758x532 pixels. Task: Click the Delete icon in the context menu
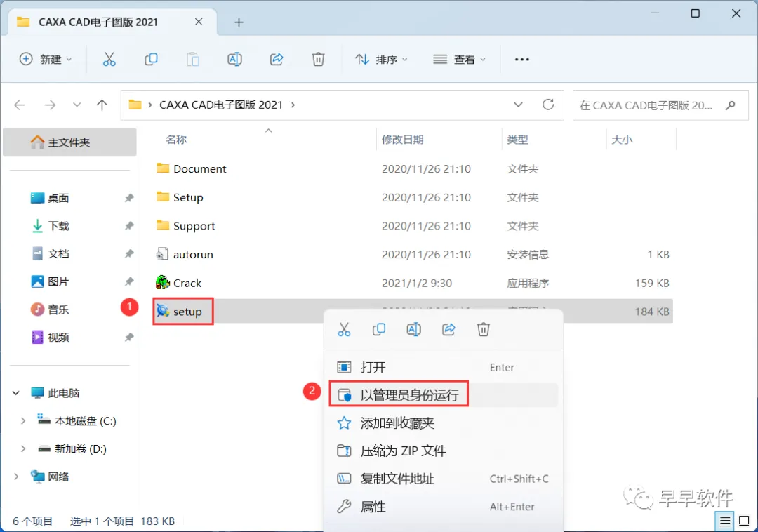click(x=484, y=330)
